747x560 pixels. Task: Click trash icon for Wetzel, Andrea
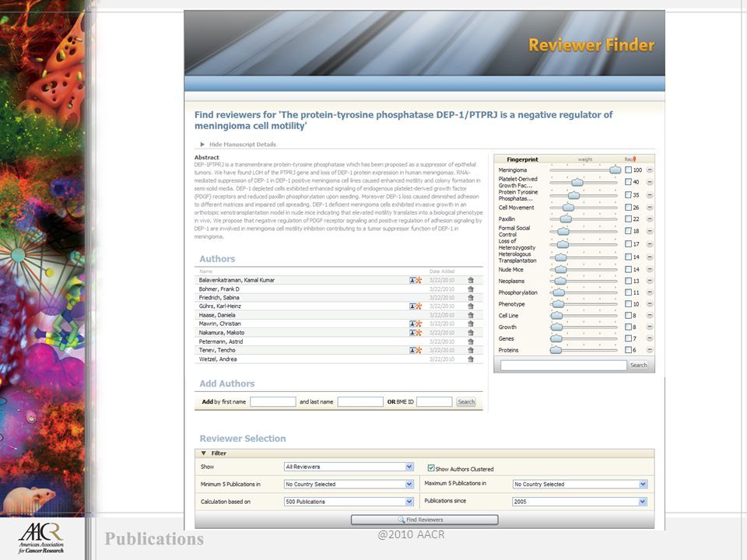pos(471,359)
